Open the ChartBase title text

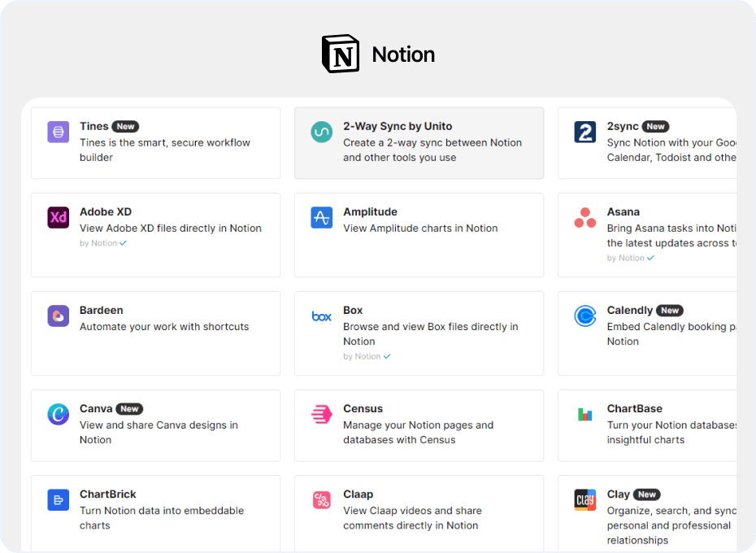point(635,409)
